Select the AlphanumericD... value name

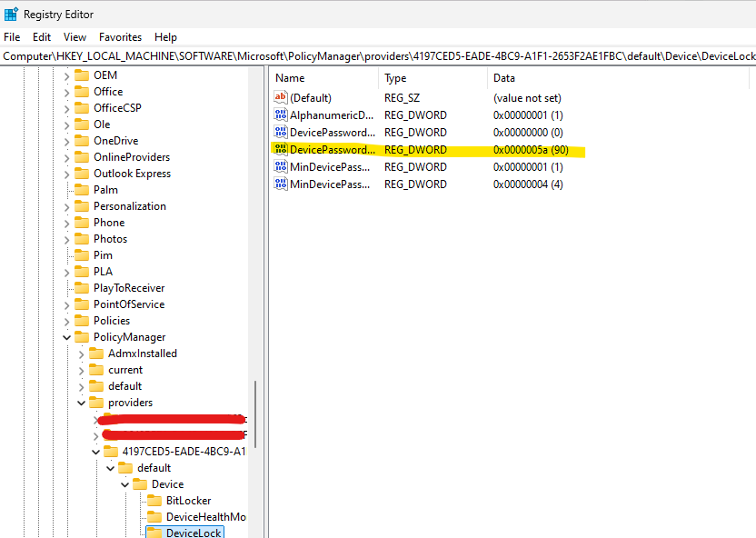pyautogui.click(x=332, y=115)
